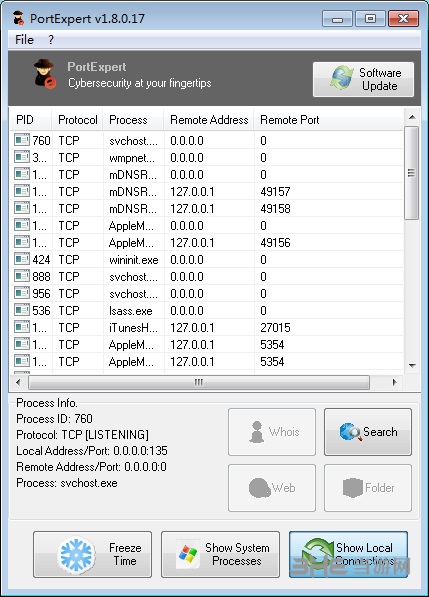429x597 pixels.
Task: Minimize the PortExpert window
Action: [337, 18]
